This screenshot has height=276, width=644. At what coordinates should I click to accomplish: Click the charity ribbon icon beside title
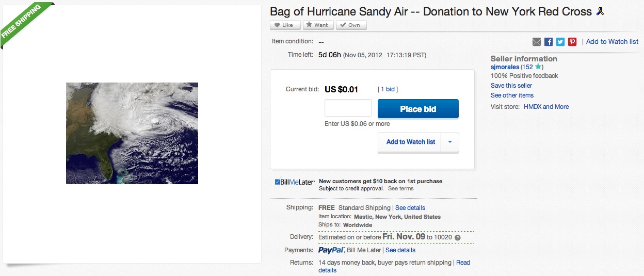[x=600, y=11]
